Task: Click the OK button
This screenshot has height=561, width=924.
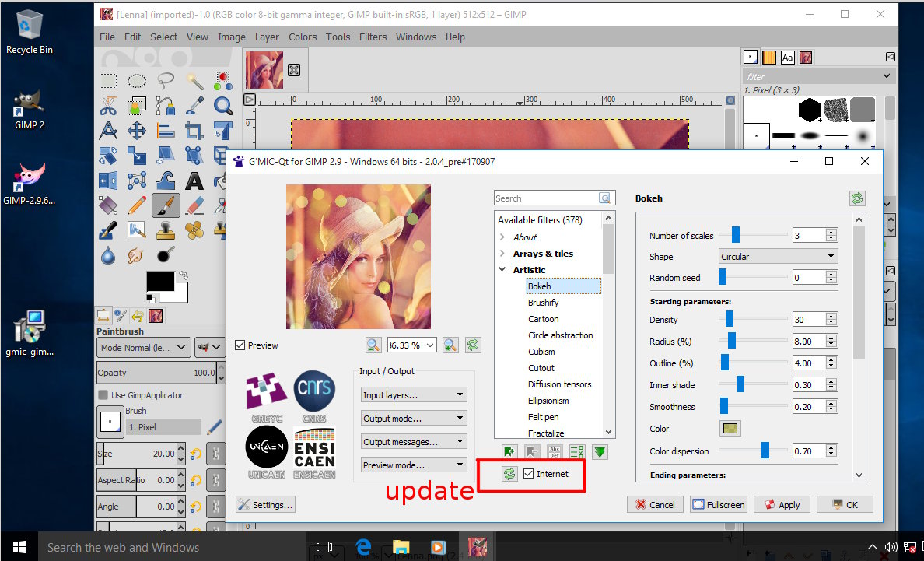Action: [x=845, y=504]
